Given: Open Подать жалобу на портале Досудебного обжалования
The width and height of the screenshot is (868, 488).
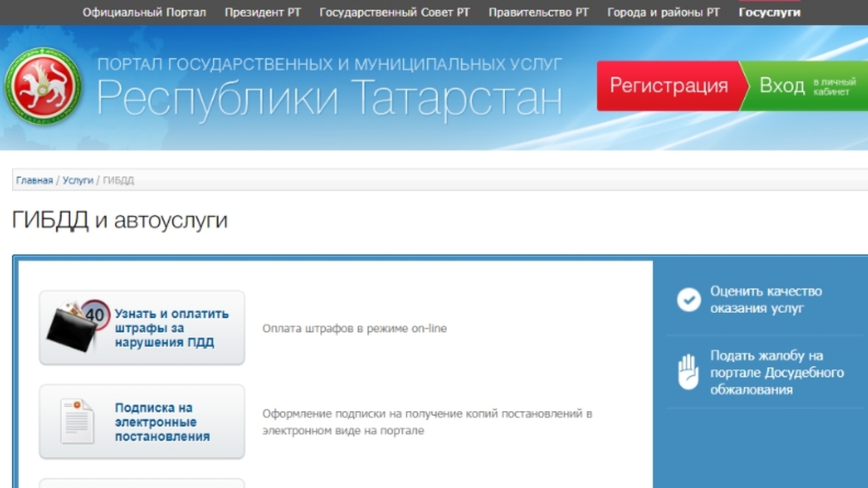Looking at the screenshot, I should tap(776, 373).
